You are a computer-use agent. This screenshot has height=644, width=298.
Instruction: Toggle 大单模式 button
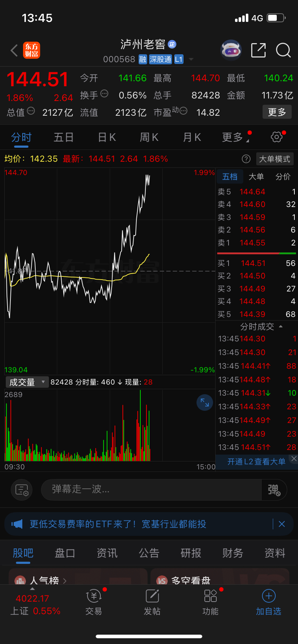(x=275, y=159)
